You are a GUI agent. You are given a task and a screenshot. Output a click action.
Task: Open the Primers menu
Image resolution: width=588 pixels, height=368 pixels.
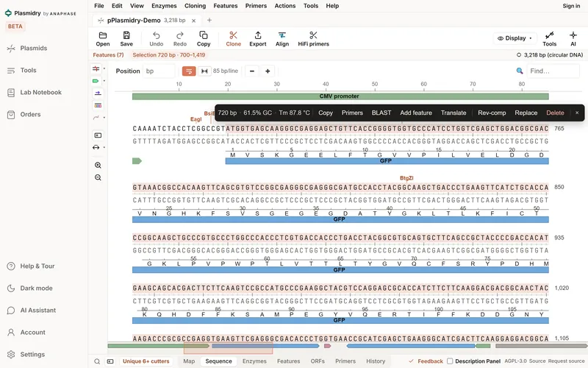[256, 6]
